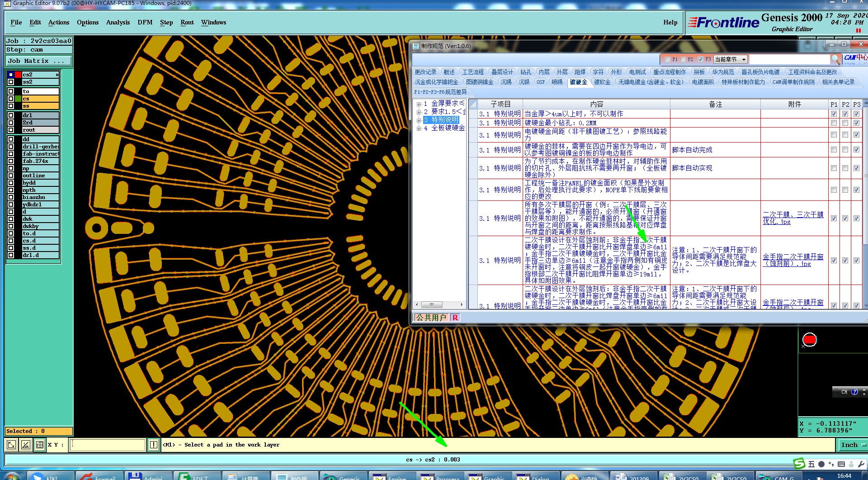Image resolution: width=868 pixels, height=480 pixels.
Task: Toggle the P1 filter checkbox in toolbar
Action: (x=667, y=59)
